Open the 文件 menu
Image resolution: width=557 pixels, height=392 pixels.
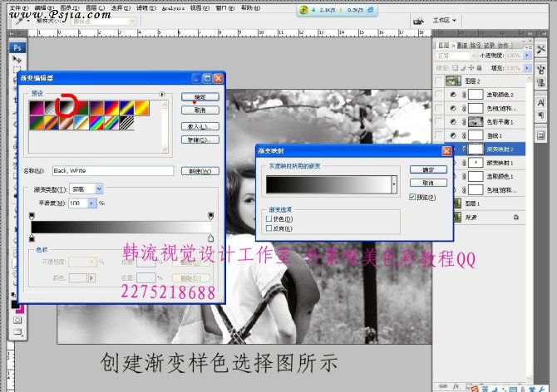pos(18,7)
